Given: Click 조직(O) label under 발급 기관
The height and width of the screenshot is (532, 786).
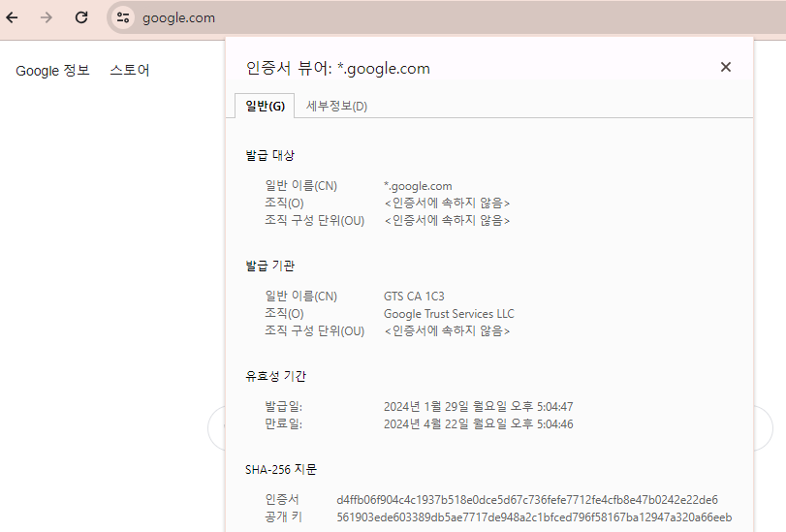Looking at the screenshot, I should tap(284, 314).
